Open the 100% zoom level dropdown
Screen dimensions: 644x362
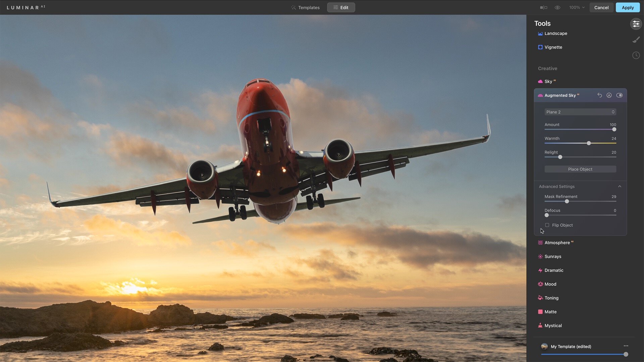[x=577, y=7]
